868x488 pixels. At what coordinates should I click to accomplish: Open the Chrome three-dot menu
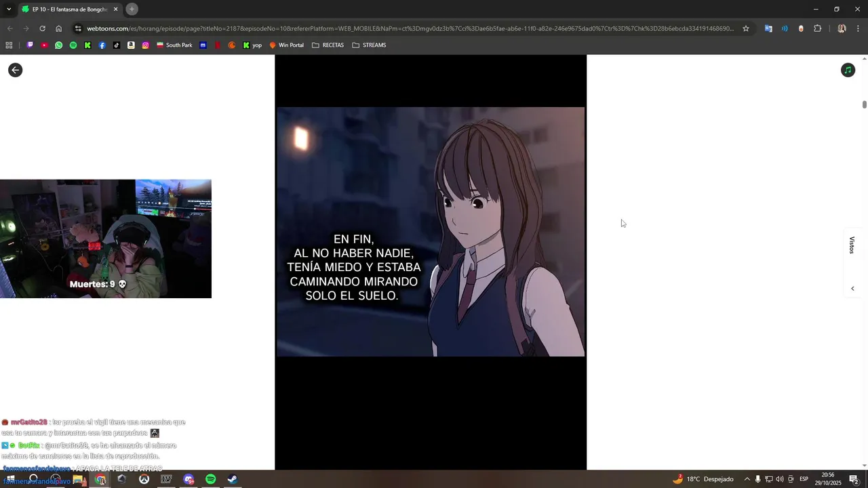coord(858,28)
